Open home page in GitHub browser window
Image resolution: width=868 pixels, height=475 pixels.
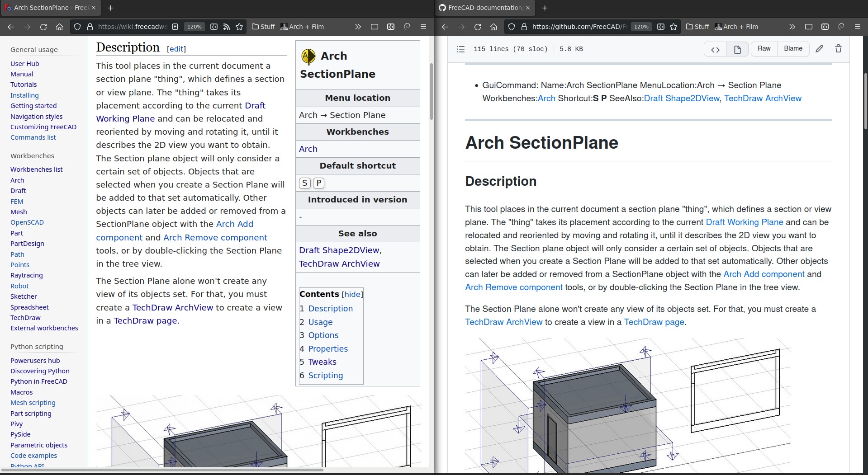(493, 27)
